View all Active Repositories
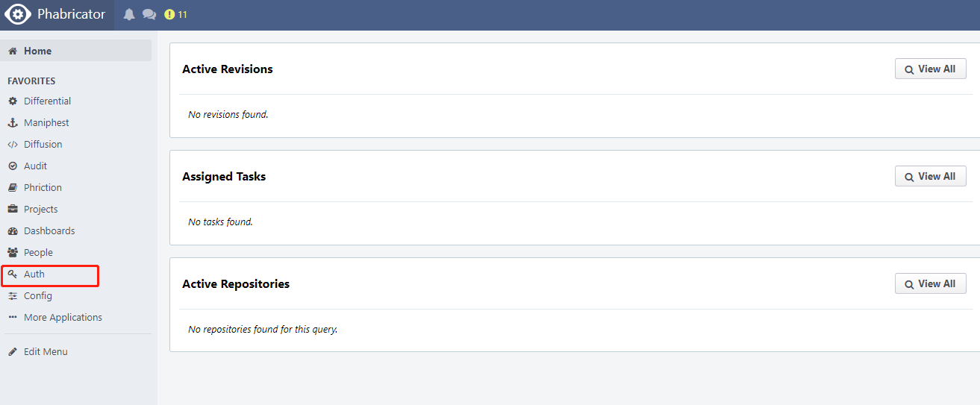 tap(930, 283)
